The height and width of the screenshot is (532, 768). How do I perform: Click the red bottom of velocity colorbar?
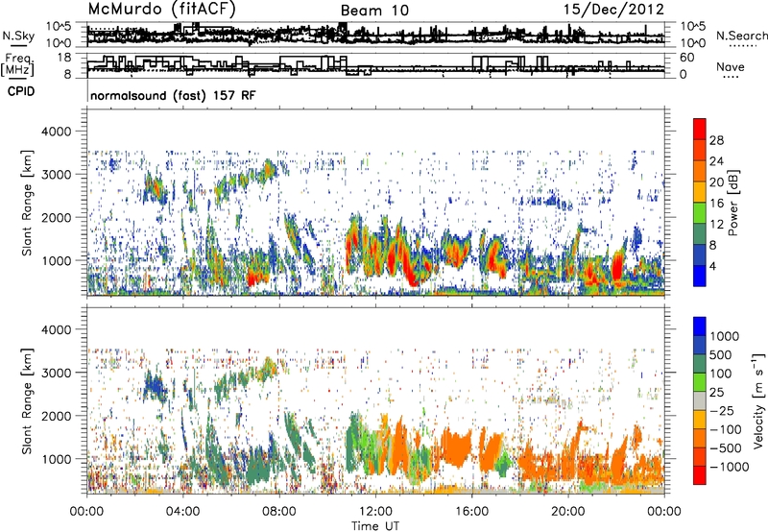point(700,475)
